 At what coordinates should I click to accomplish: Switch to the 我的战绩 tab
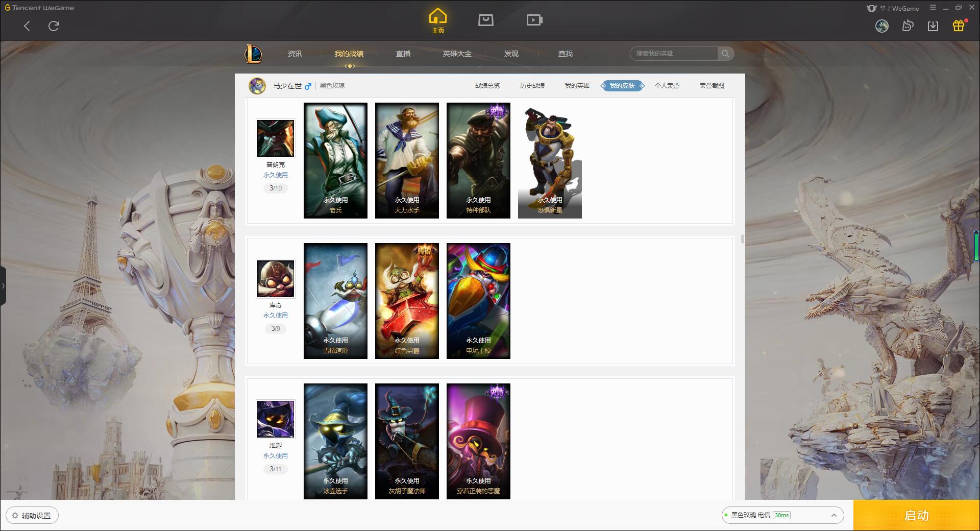tap(349, 54)
